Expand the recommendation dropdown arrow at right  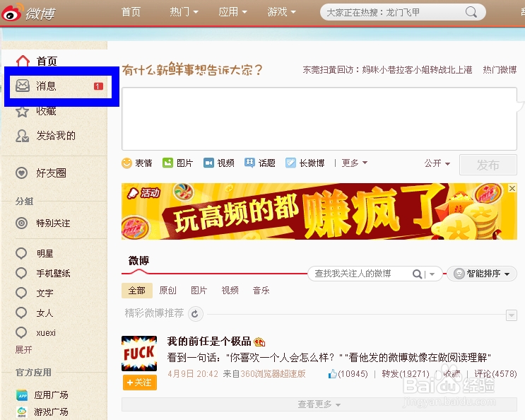[512, 315]
